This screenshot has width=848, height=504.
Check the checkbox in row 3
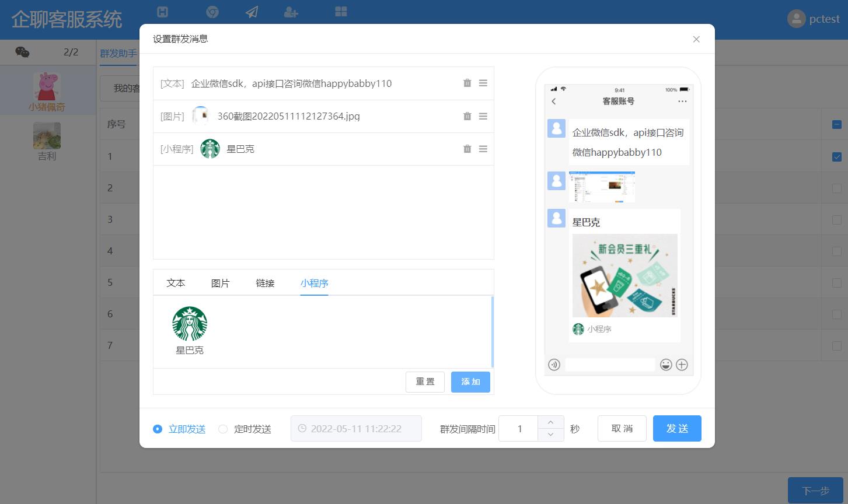[837, 219]
